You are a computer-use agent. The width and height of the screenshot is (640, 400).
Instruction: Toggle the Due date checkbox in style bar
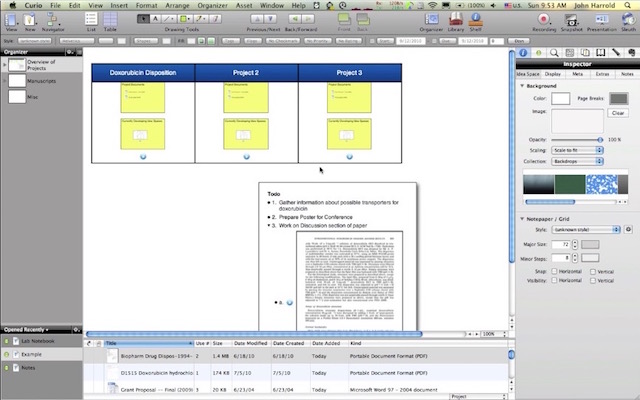coord(434,41)
